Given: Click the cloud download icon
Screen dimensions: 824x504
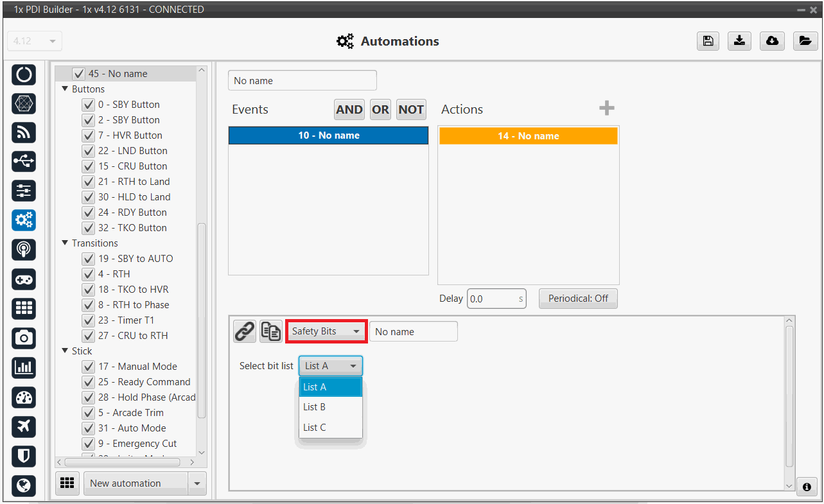Looking at the screenshot, I should pos(772,41).
